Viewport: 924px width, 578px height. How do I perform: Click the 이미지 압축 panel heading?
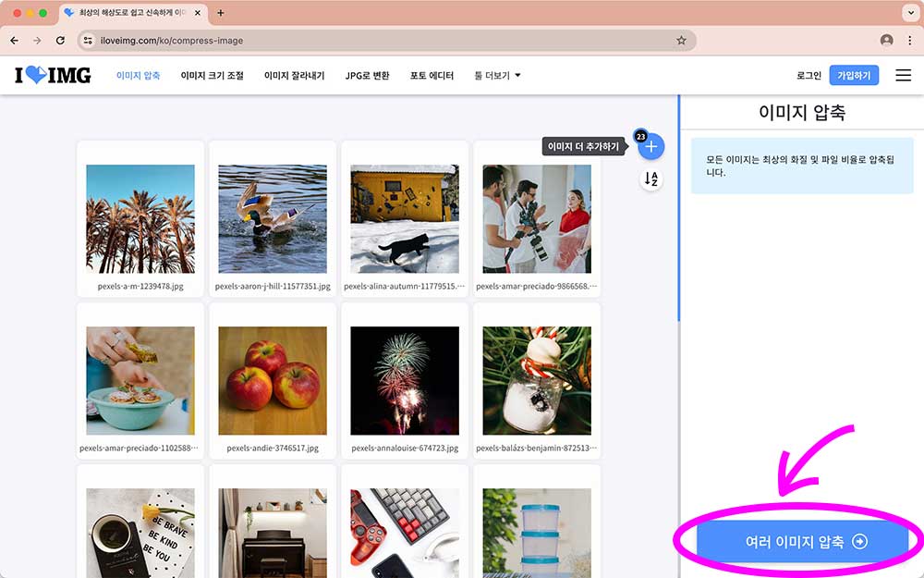[801, 112]
